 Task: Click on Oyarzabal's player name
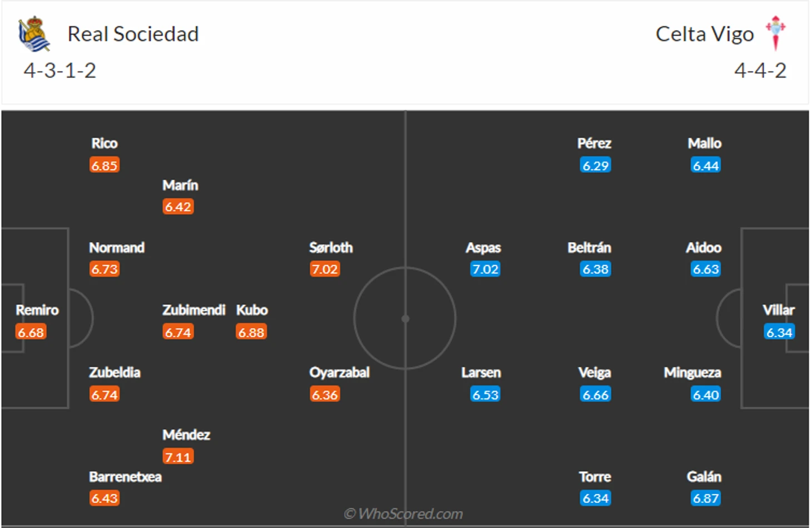339,372
